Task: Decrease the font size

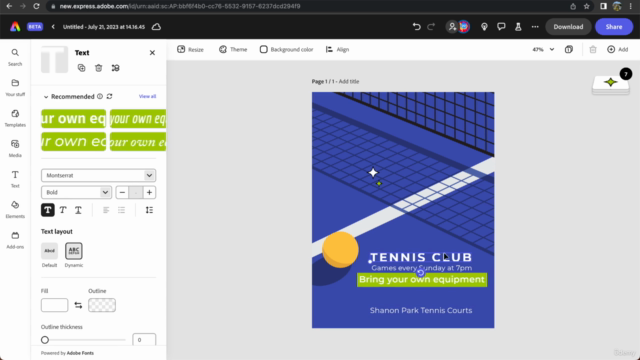Action: [x=122, y=192]
